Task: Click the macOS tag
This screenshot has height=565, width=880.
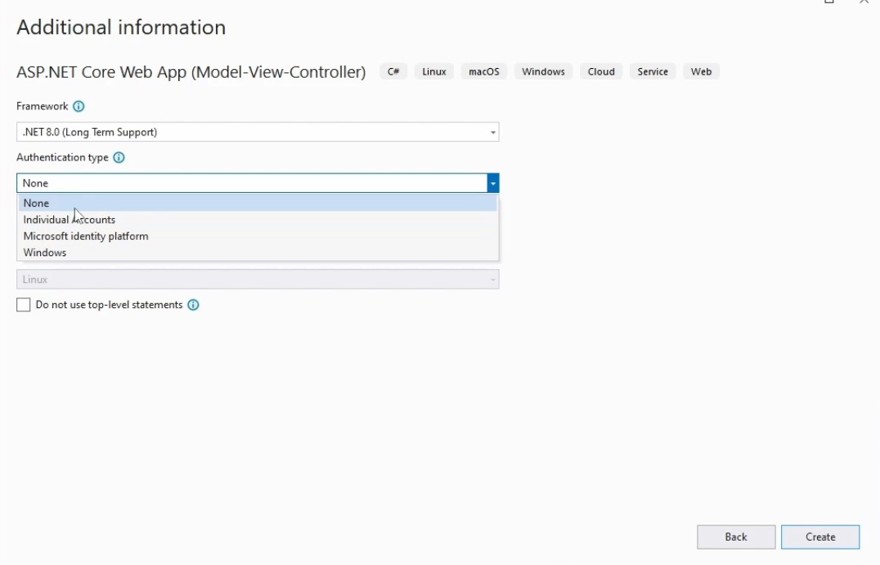Action: pyautogui.click(x=484, y=72)
